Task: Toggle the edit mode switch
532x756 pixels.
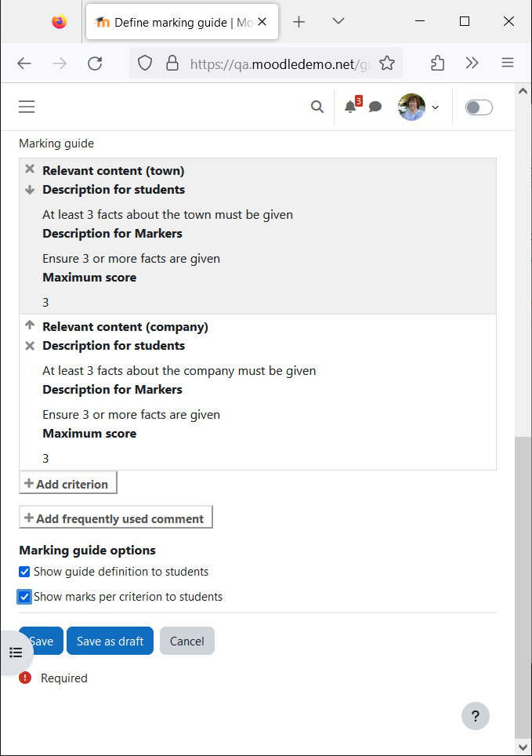Action: [479, 107]
